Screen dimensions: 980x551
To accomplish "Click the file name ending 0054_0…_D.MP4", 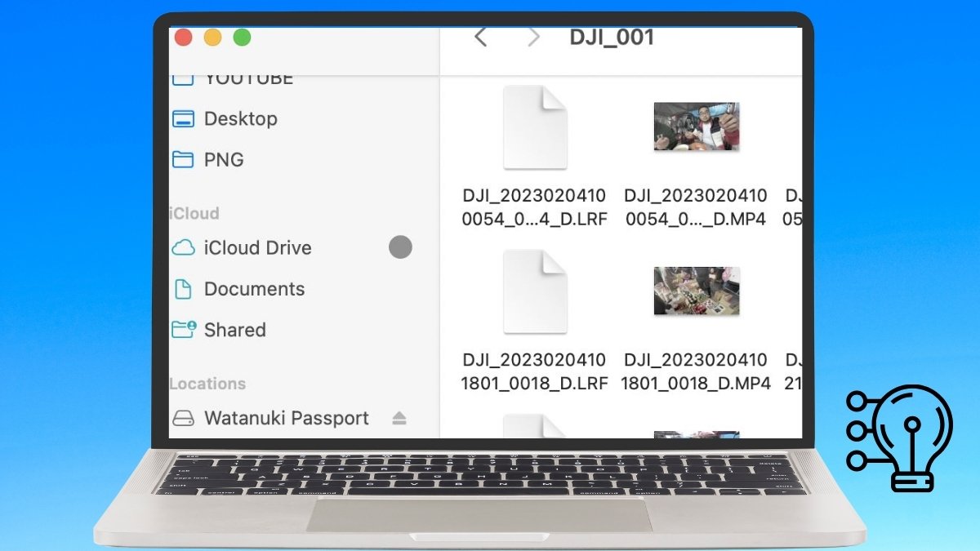I will [x=696, y=207].
